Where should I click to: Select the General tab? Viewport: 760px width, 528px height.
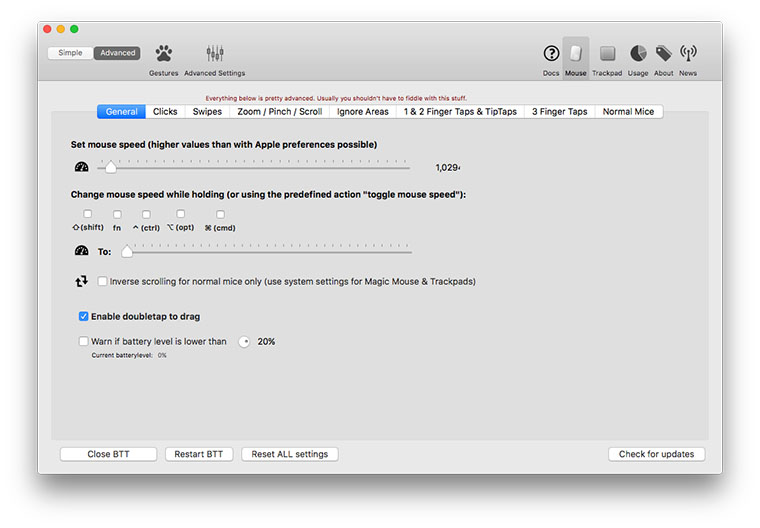pyautogui.click(x=121, y=112)
